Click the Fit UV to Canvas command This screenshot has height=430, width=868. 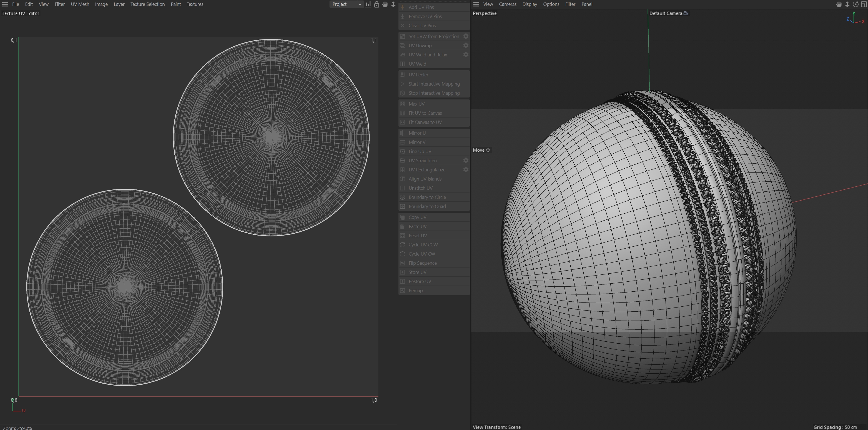point(425,113)
